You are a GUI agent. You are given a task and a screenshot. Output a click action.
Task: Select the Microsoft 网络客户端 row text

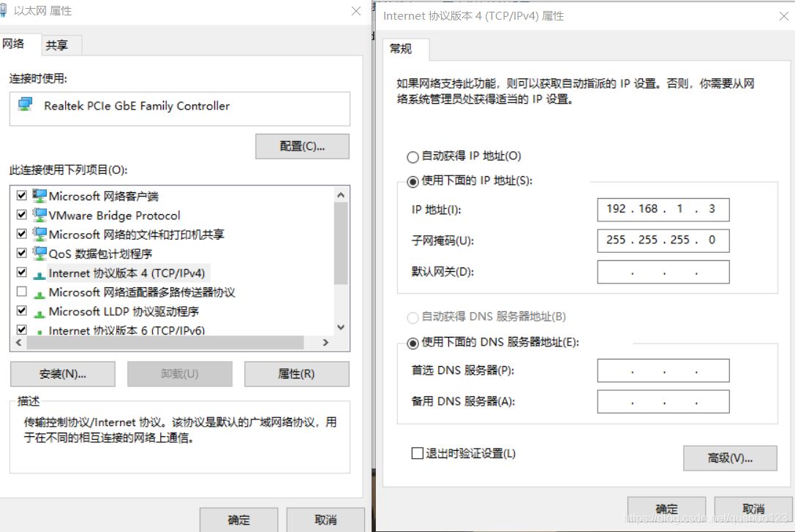point(103,196)
